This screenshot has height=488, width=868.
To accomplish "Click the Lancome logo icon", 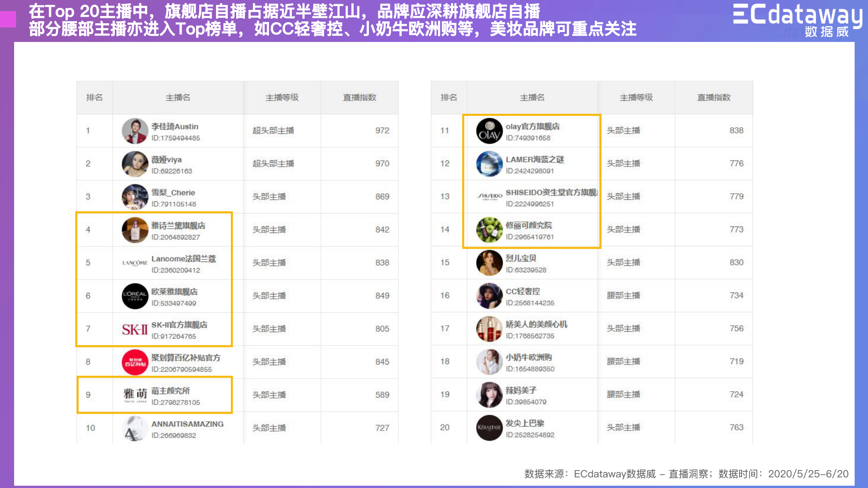I will pyautogui.click(x=135, y=263).
